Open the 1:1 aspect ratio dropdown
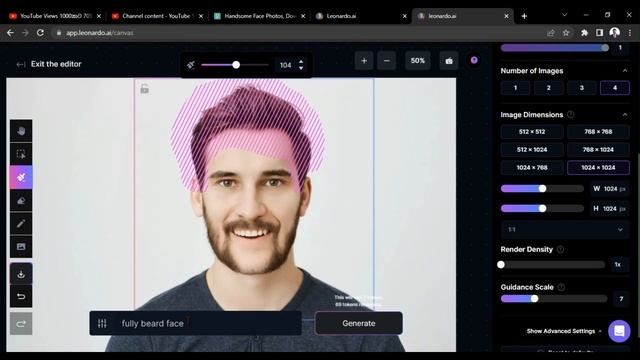Viewport: 640px width, 360px height. (565, 229)
